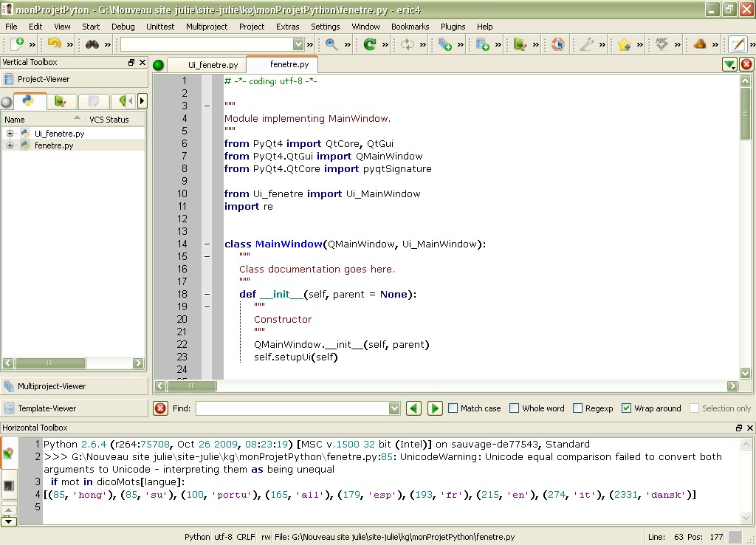Image resolution: width=756 pixels, height=545 pixels.
Task: Click the ABC spell check icon
Action: (x=661, y=44)
